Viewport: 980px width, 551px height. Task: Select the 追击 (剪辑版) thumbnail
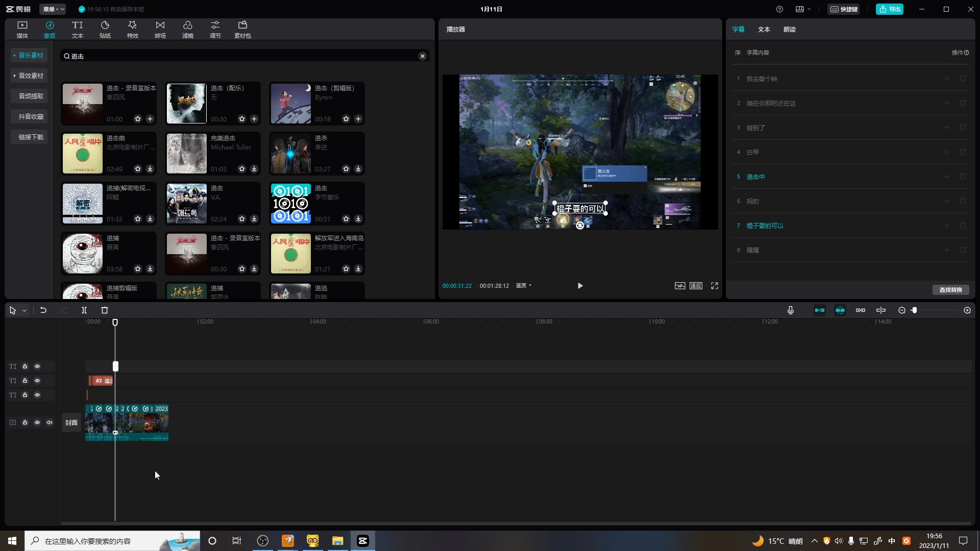pos(290,104)
